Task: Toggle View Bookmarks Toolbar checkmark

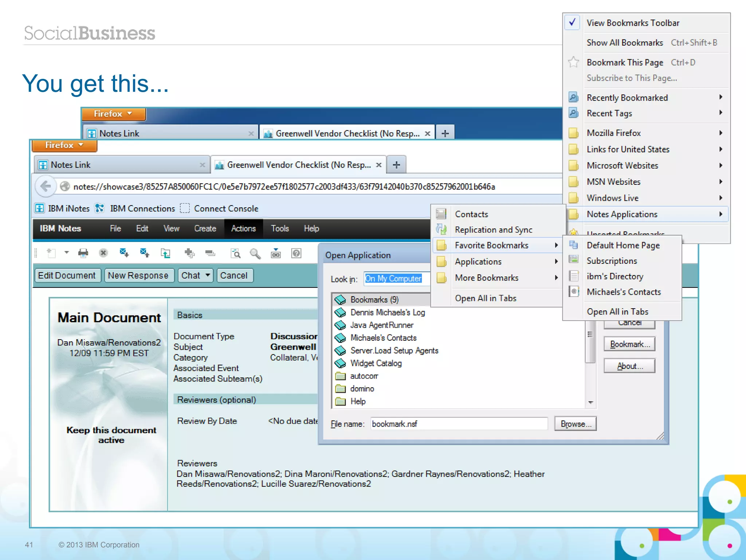Action: coord(572,23)
